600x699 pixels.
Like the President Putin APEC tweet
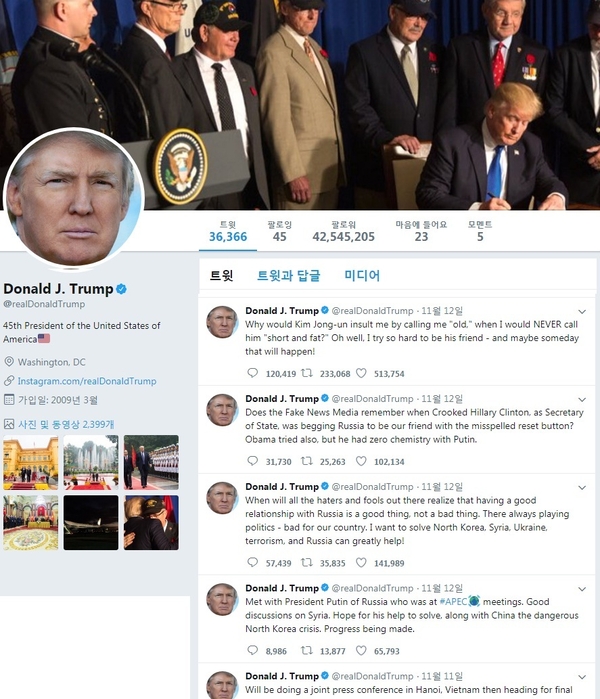tap(361, 650)
